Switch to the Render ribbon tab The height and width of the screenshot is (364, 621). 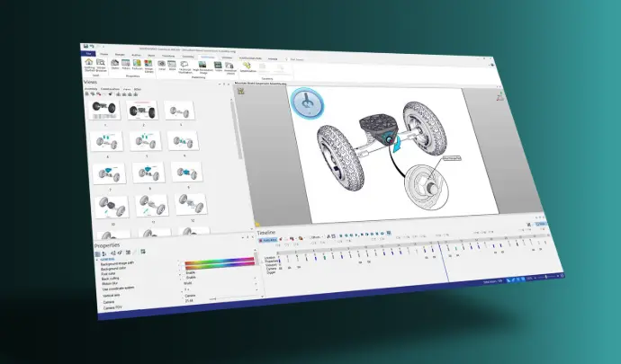pyautogui.click(x=120, y=55)
